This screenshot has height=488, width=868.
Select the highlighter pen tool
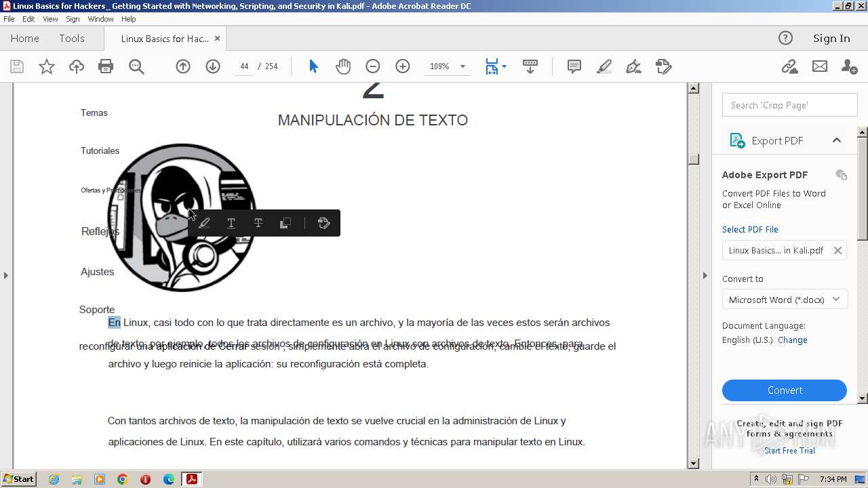pyautogui.click(x=604, y=66)
